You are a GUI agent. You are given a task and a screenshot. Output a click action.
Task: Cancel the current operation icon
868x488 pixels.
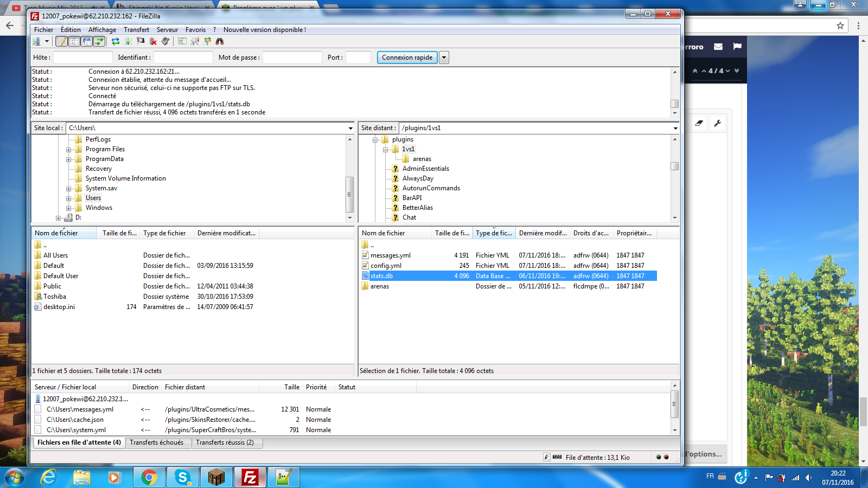141,41
